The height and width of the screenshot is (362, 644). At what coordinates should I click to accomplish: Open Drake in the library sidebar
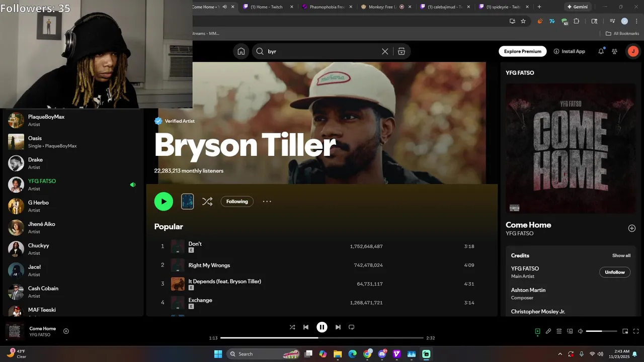(x=73, y=163)
